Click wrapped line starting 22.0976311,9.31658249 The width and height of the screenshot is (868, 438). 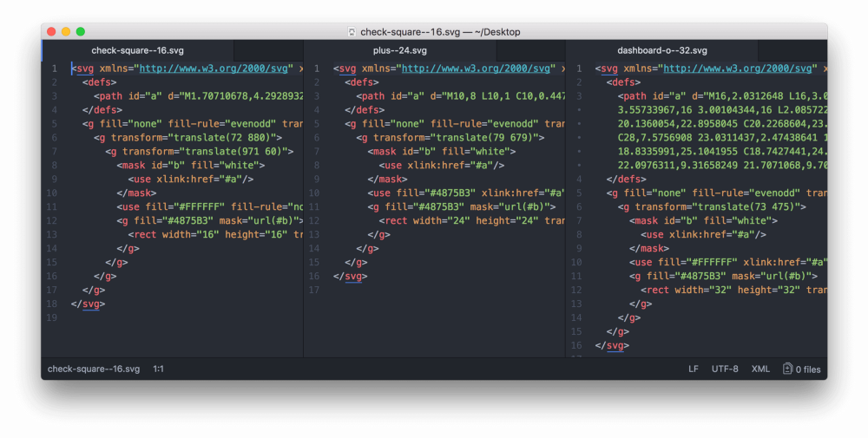[x=722, y=166]
